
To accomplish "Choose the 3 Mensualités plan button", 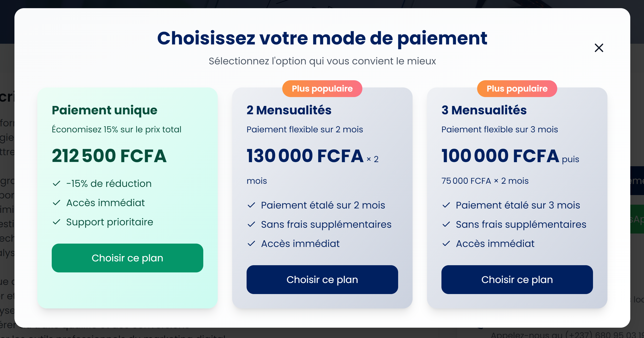I will coord(517,279).
